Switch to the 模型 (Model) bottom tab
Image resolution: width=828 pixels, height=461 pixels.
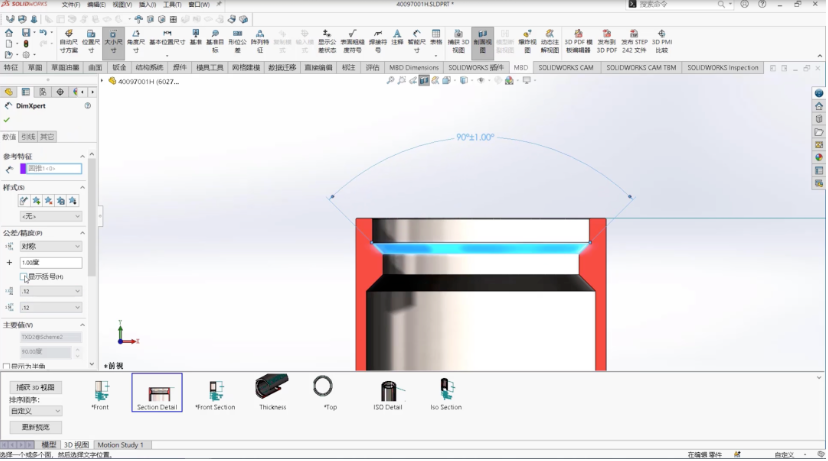(49, 445)
